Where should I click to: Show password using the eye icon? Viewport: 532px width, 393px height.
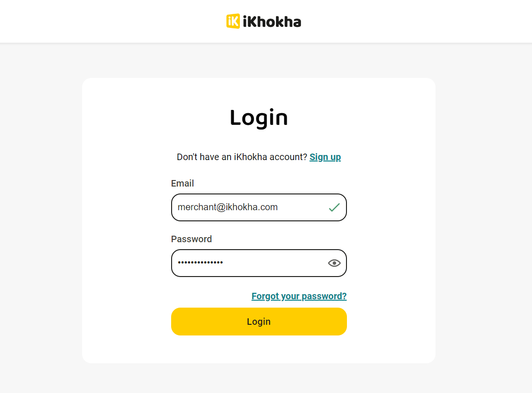[334, 263]
